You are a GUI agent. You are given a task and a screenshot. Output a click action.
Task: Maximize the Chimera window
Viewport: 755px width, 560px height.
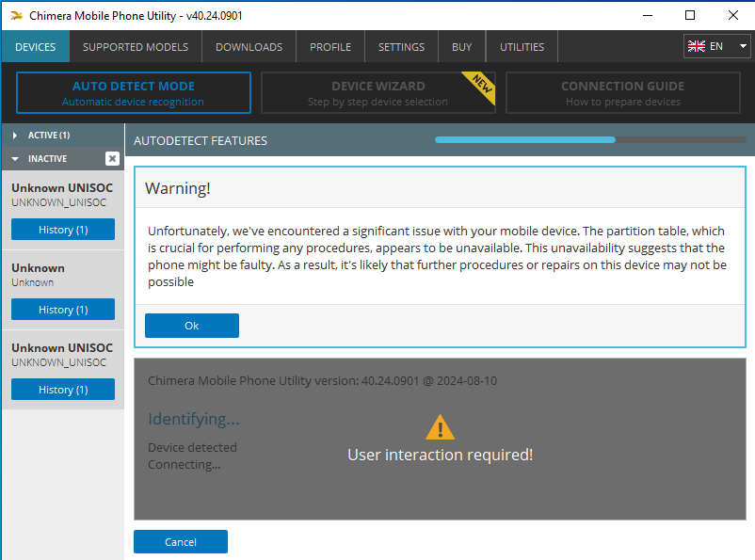click(690, 15)
